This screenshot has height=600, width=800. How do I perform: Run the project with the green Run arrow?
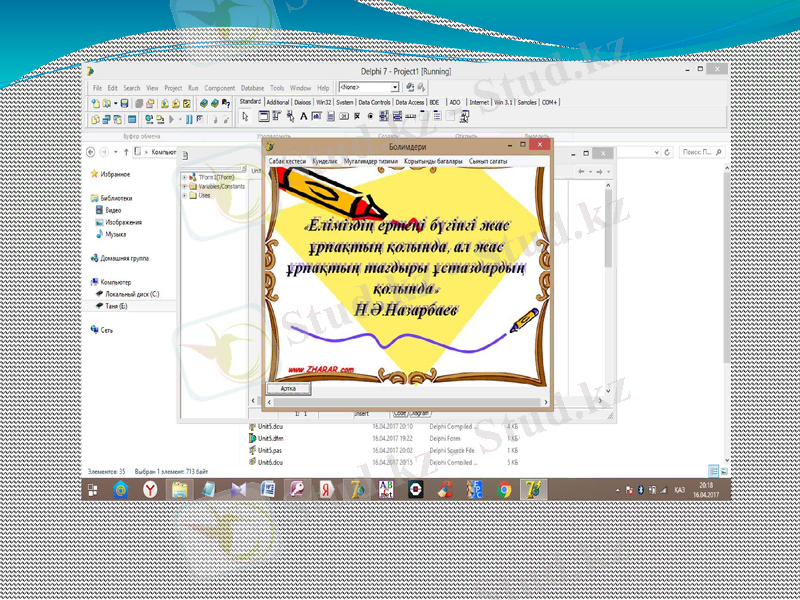click(x=172, y=118)
